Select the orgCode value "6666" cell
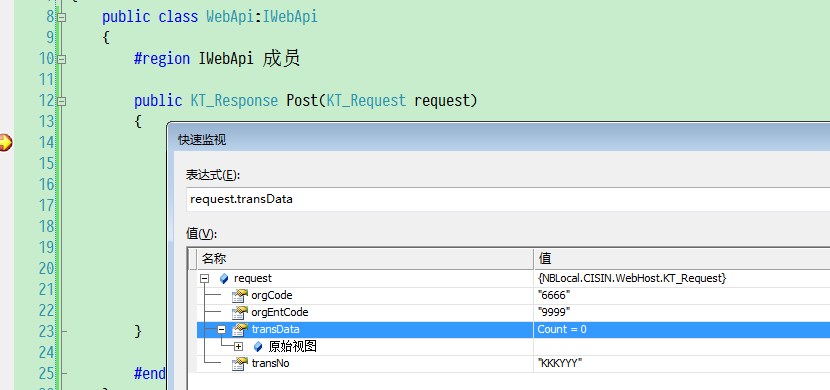Image resolution: width=830 pixels, height=390 pixels. [682, 295]
